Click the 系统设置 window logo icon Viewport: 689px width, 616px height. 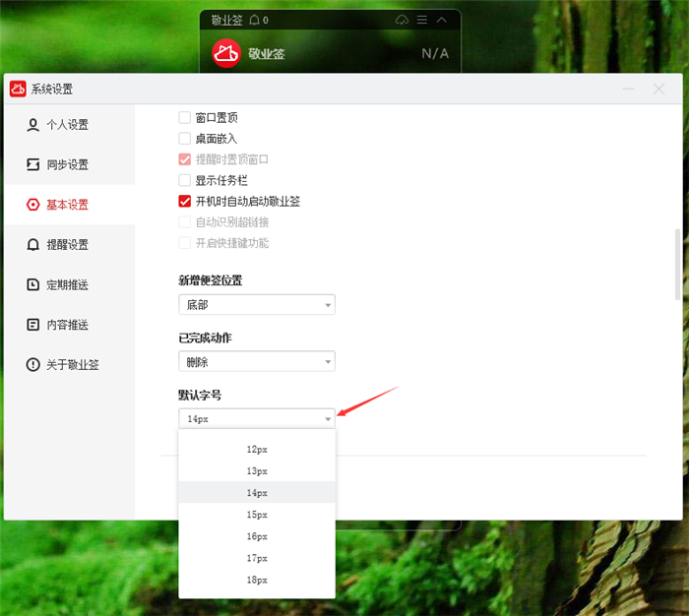(x=18, y=89)
